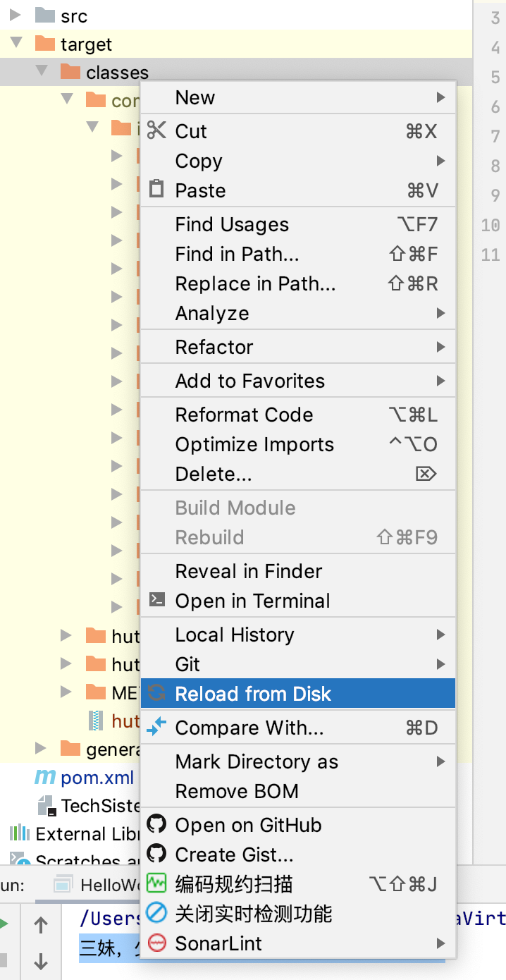Click the Create Gist GitHub icon
This screenshot has height=980, width=506.
(x=156, y=854)
